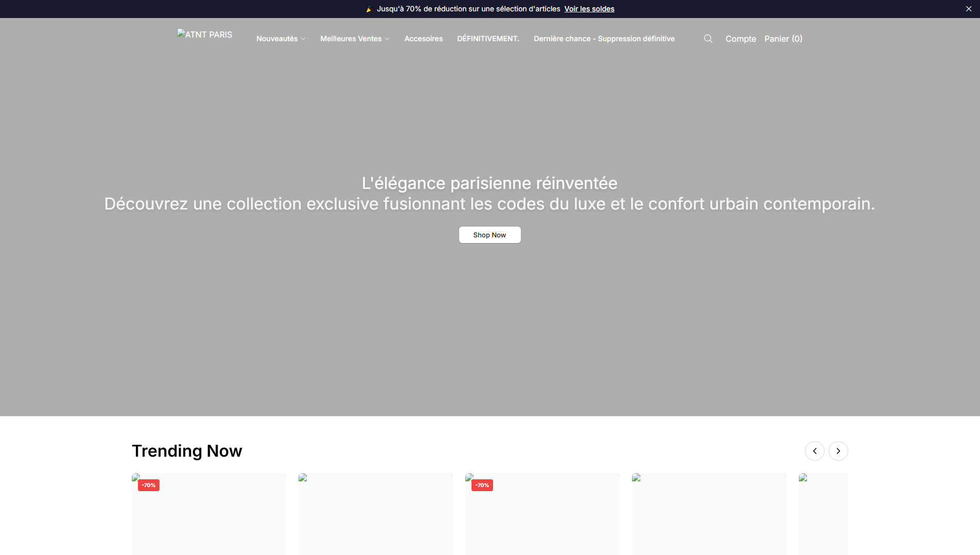Open the partially visible fifth product
This screenshot has height=555, width=980.
[824, 514]
